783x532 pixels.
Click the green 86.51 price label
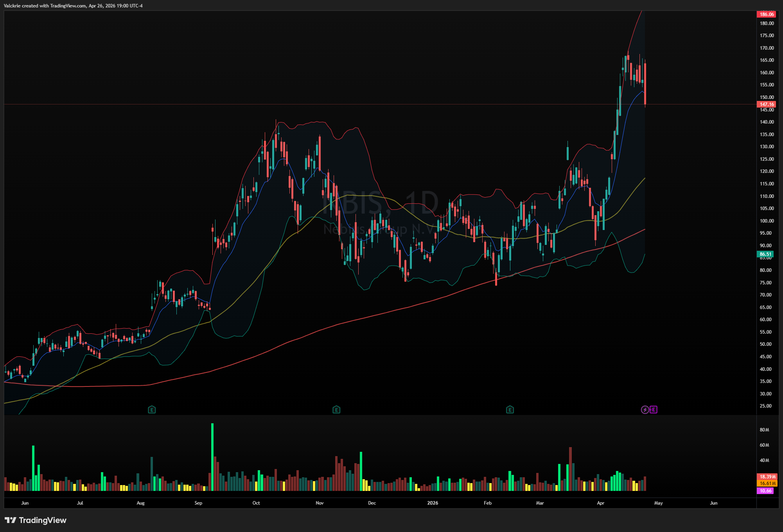pos(765,254)
